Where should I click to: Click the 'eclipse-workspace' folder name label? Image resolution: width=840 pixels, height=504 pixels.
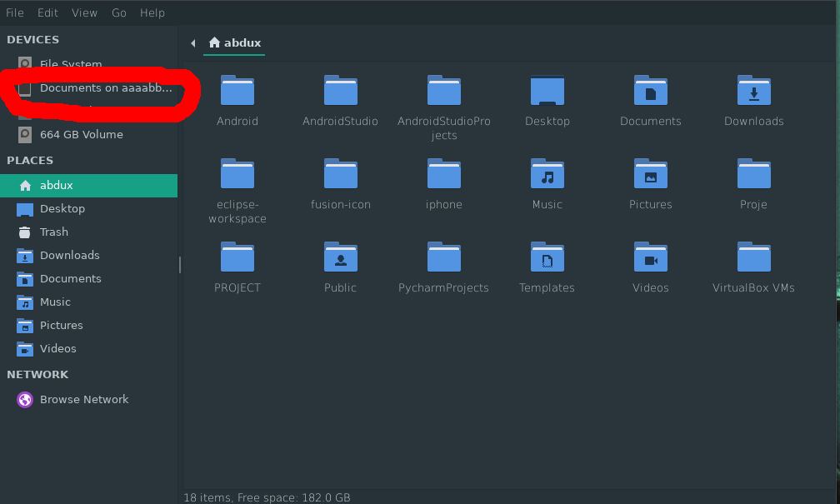click(x=237, y=212)
